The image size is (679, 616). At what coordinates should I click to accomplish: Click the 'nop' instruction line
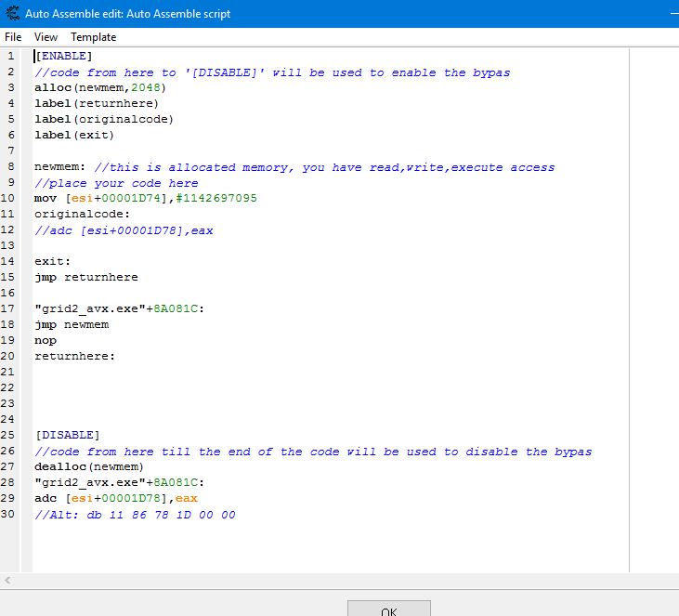coord(46,340)
